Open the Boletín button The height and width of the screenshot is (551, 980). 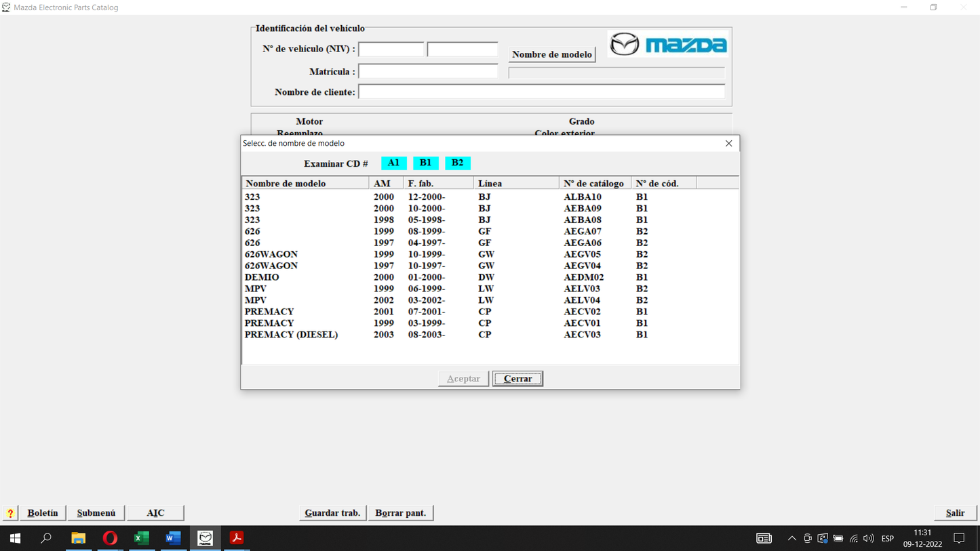click(x=43, y=513)
